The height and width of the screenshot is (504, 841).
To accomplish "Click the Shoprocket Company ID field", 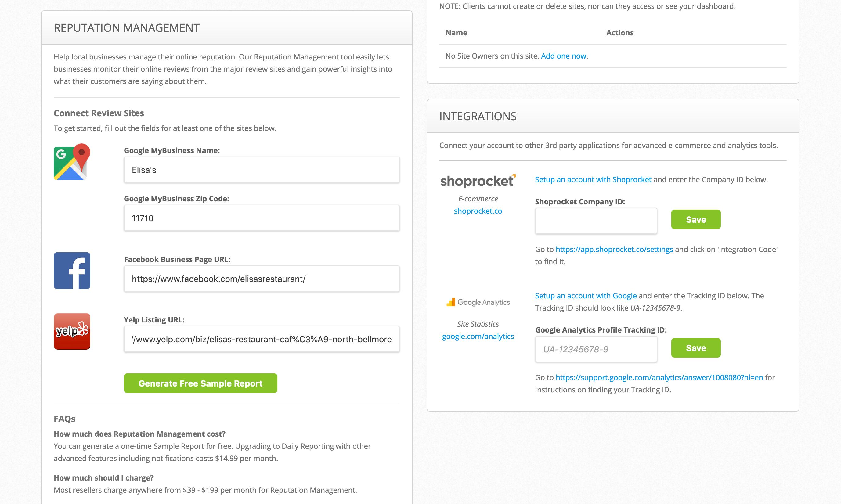I will pos(596,221).
